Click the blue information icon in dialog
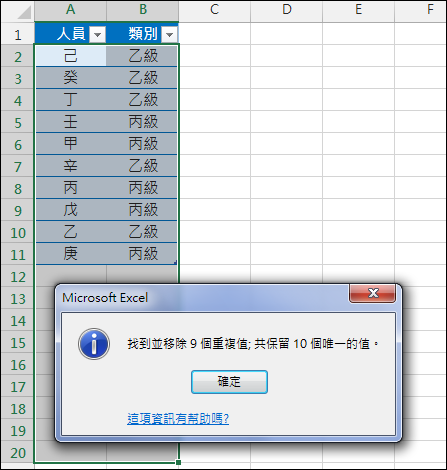 94,344
